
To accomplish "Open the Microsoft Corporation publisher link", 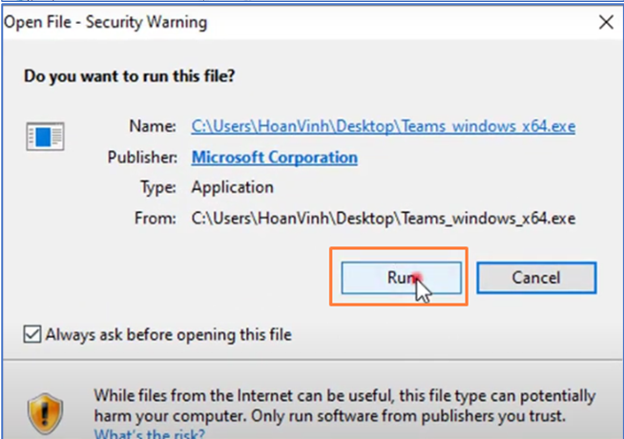I will [274, 157].
